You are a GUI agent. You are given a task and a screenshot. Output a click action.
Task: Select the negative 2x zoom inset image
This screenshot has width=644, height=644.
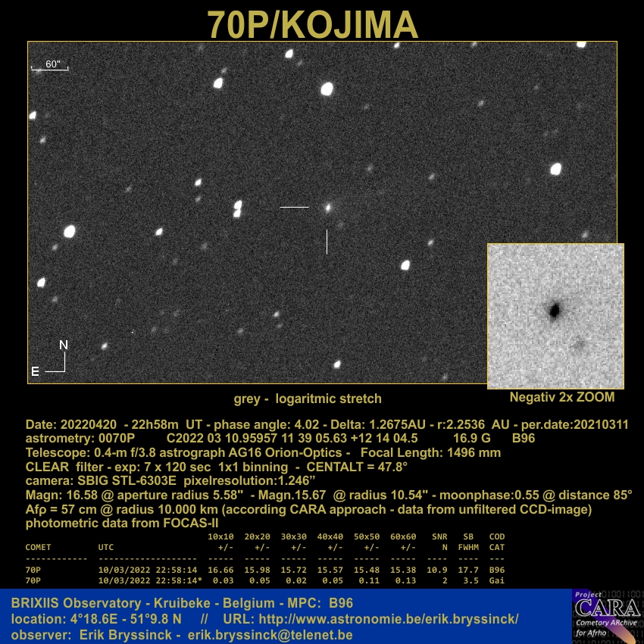click(x=555, y=316)
